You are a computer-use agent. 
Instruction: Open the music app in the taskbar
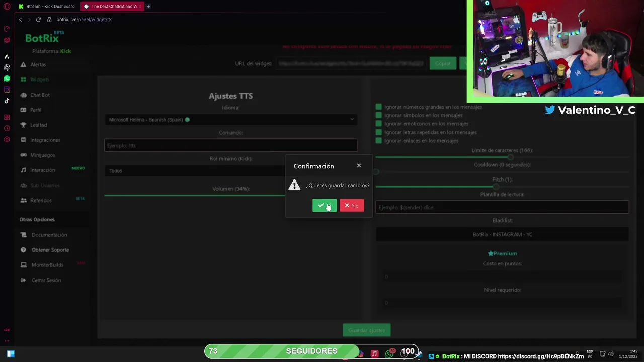tap(374, 354)
